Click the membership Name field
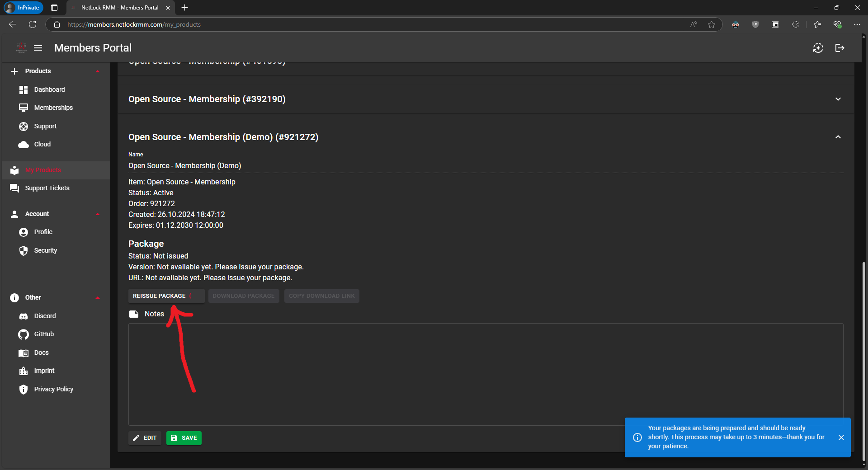 point(486,166)
